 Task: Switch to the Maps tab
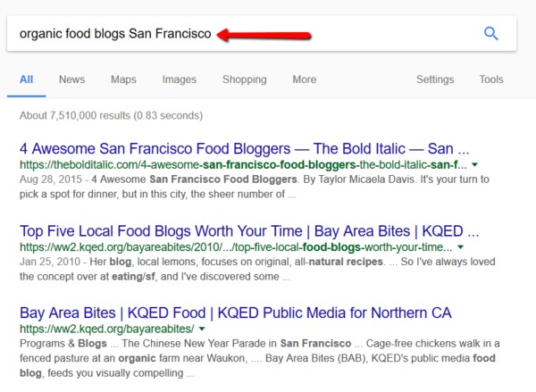coord(123,79)
